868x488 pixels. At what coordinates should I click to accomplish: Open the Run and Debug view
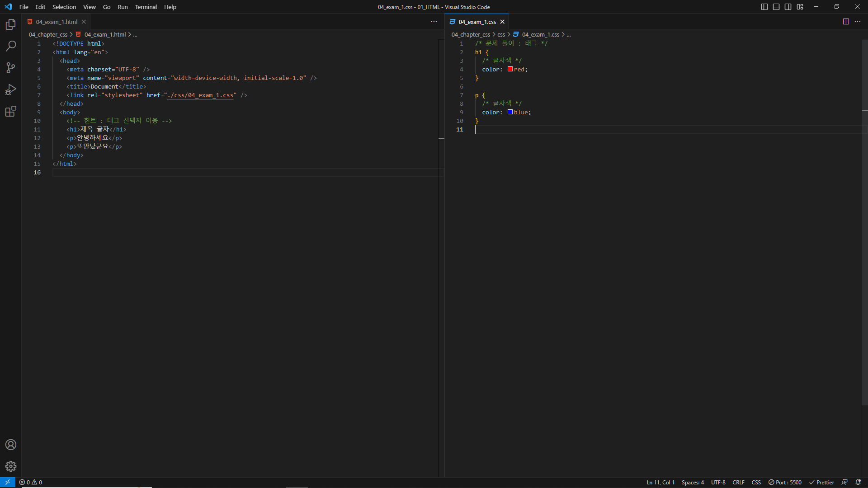11,89
